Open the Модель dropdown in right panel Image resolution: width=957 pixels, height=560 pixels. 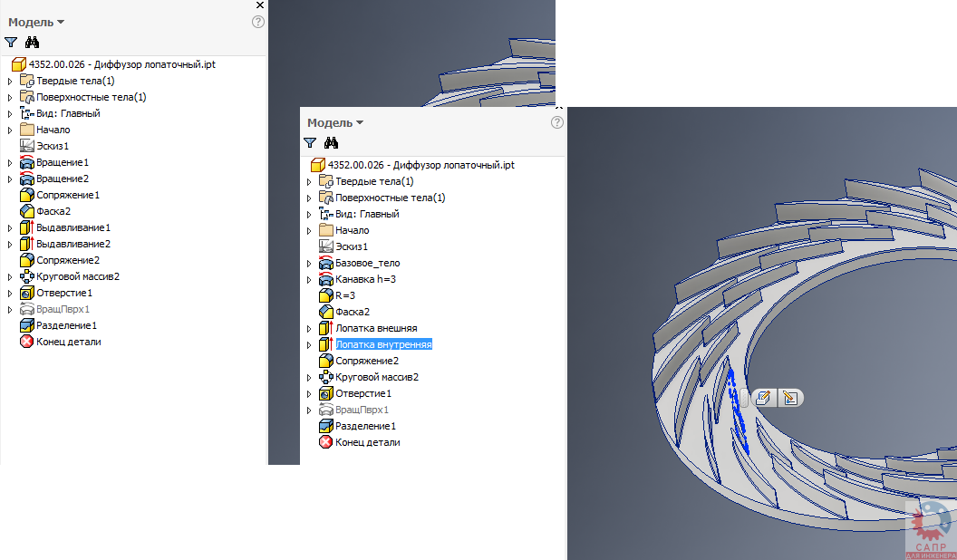pos(335,122)
